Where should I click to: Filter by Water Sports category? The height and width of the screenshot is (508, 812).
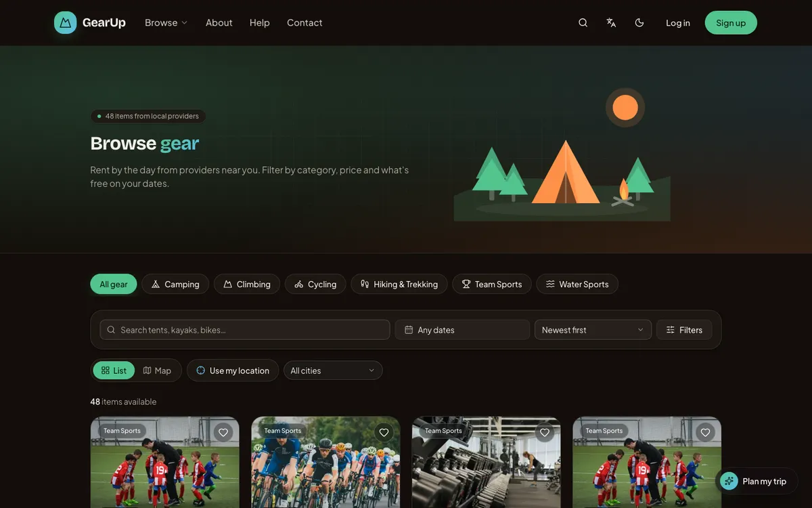click(x=577, y=284)
